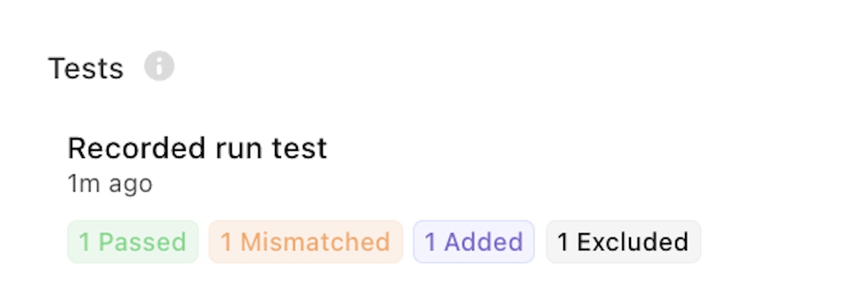The image size is (868, 297).
Task: Click the 1m ago timestamp
Action: [110, 184]
